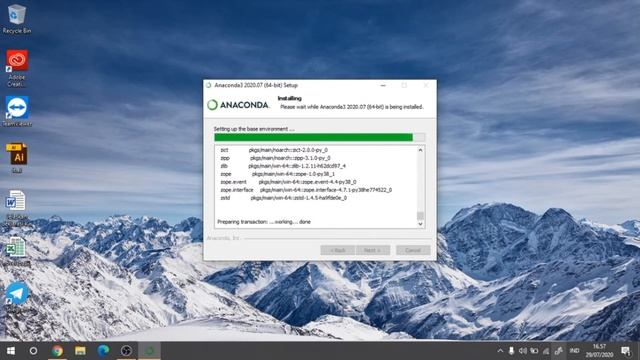Click the green installation progress bar
640x360 pixels.
(x=320, y=137)
